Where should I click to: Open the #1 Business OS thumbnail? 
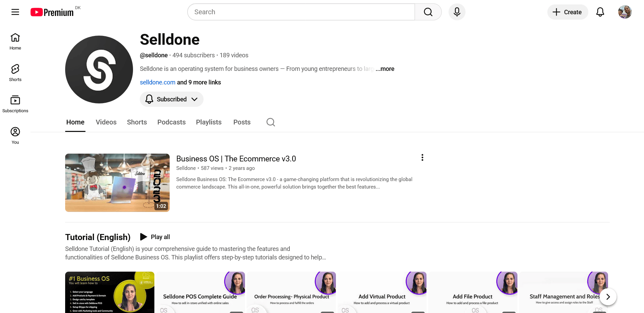click(x=110, y=292)
